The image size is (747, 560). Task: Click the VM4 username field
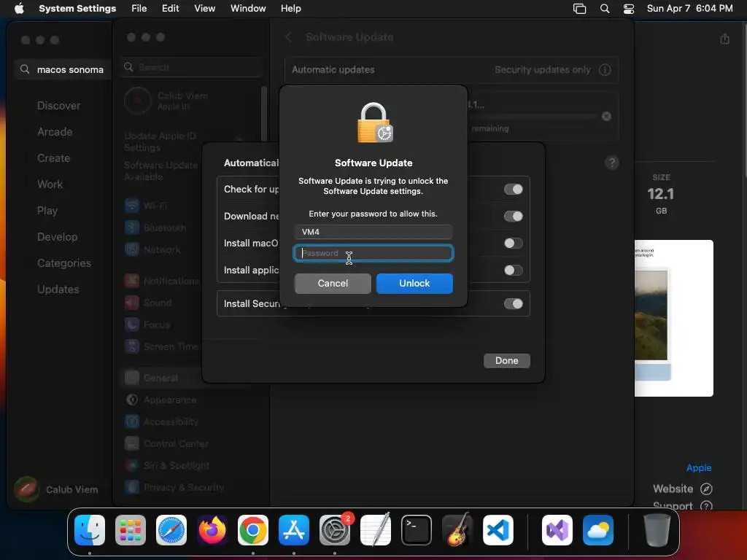373,232
